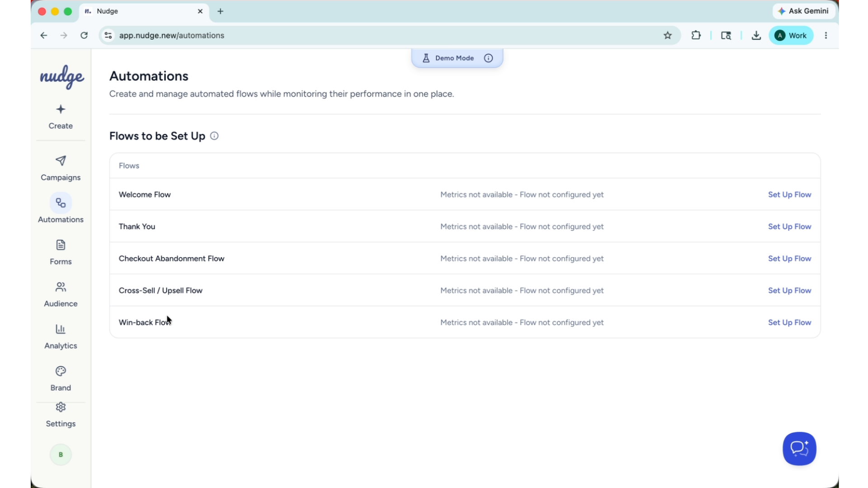Select the Nudge browser tab
868x488 pixels.
click(x=144, y=11)
